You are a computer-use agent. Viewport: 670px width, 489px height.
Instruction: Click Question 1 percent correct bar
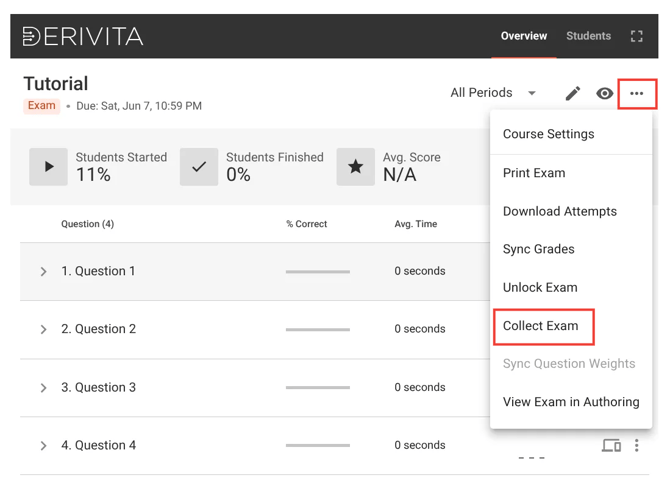(x=318, y=272)
